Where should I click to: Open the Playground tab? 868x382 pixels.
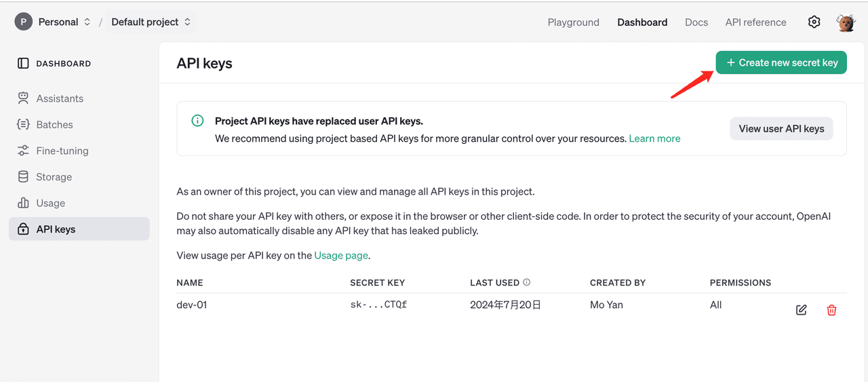(x=574, y=22)
